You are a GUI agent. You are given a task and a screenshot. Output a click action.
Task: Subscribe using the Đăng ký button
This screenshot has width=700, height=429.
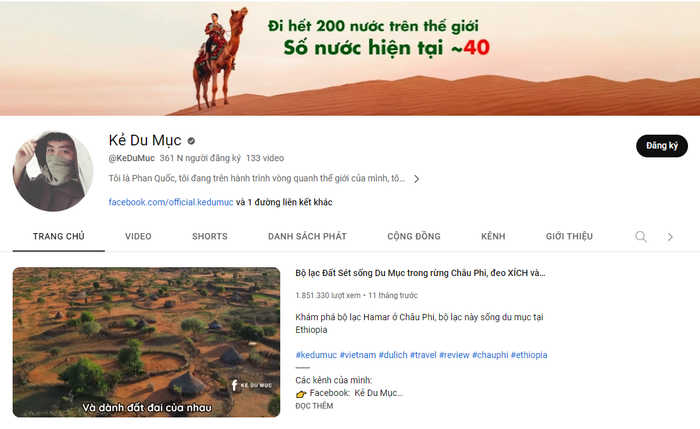(662, 146)
